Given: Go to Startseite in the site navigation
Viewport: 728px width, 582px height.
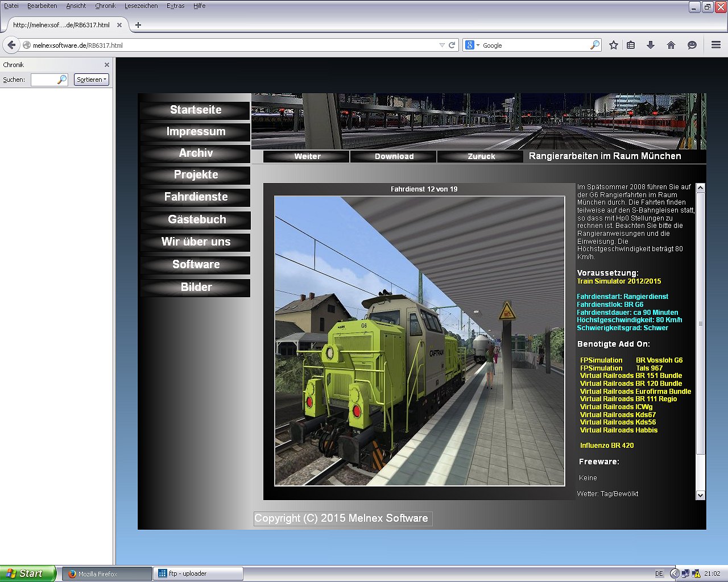Looking at the screenshot, I should point(196,110).
